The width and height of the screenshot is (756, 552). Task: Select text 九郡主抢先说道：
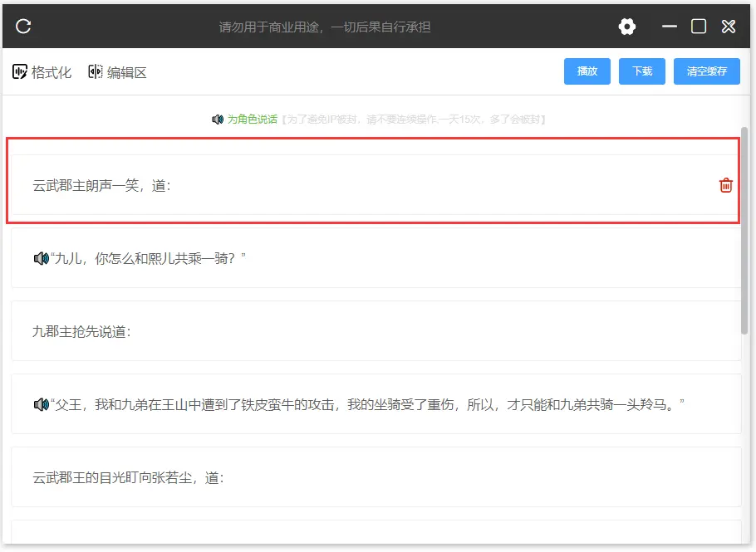point(82,331)
